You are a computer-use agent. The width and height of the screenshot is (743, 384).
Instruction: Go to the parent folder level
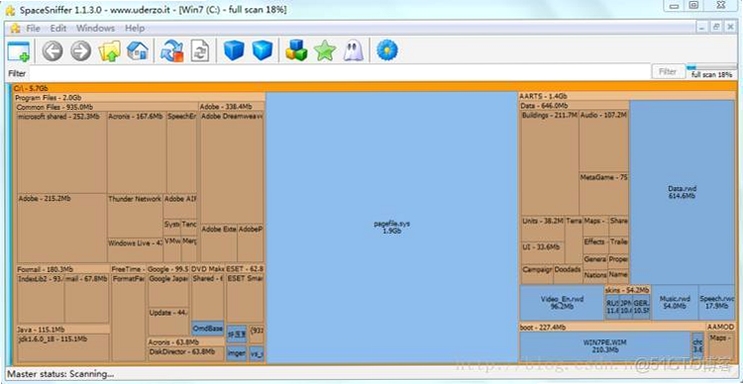pyautogui.click(x=109, y=51)
